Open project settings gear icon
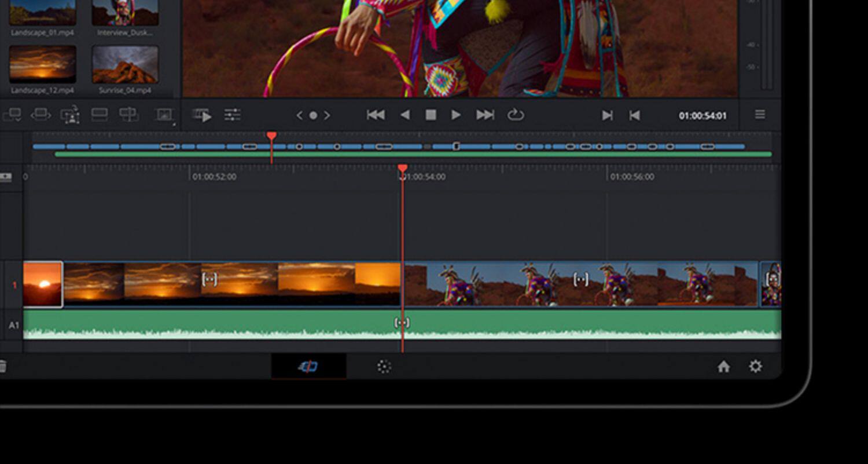This screenshot has height=464, width=868. click(x=755, y=366)
